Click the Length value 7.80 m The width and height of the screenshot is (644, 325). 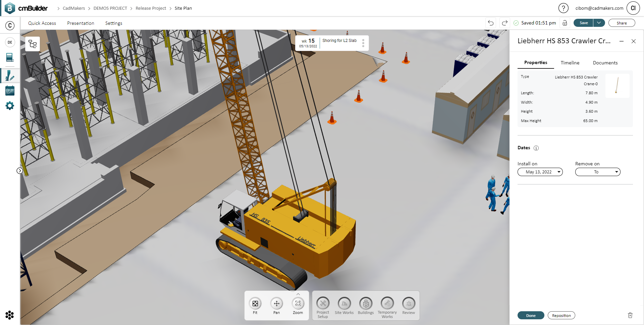coord(591,93)
